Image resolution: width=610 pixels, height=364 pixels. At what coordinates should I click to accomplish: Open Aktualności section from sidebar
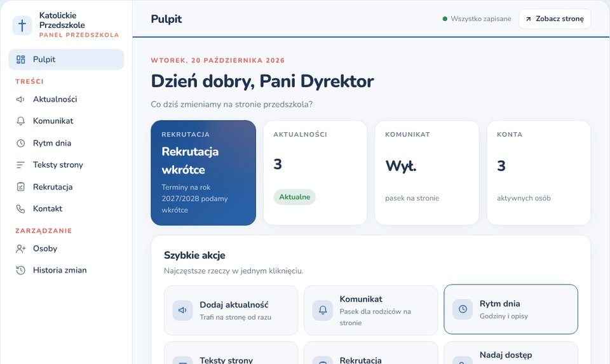[66, 100]
